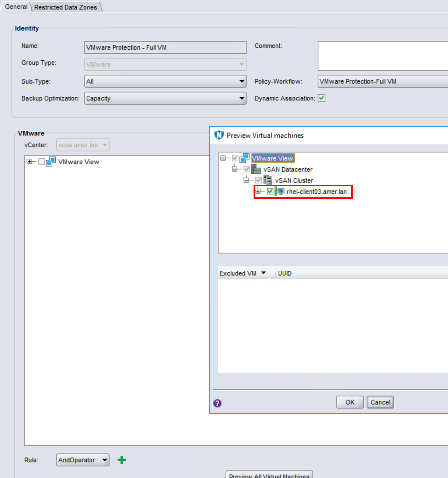The width and height of the screenshot is (448, 478).
Task: Disable Dynamic Association
Action: pyautogui.click(x=322, y=98)
